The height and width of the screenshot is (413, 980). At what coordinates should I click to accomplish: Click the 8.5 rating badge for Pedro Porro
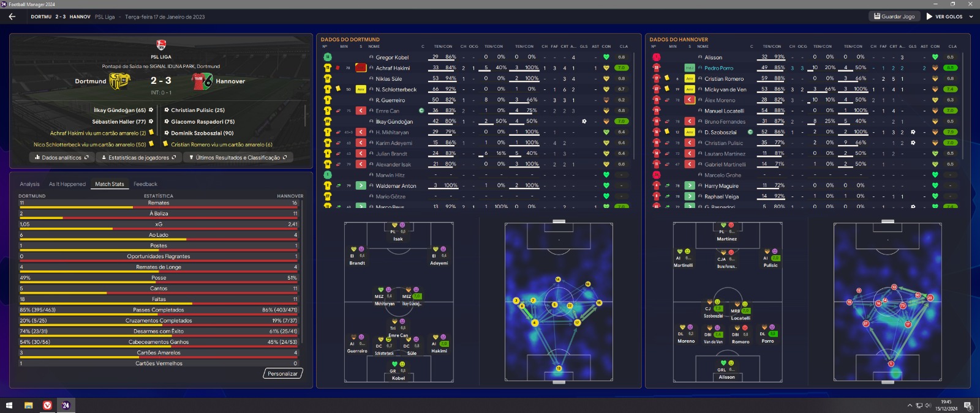coord(951,68)
